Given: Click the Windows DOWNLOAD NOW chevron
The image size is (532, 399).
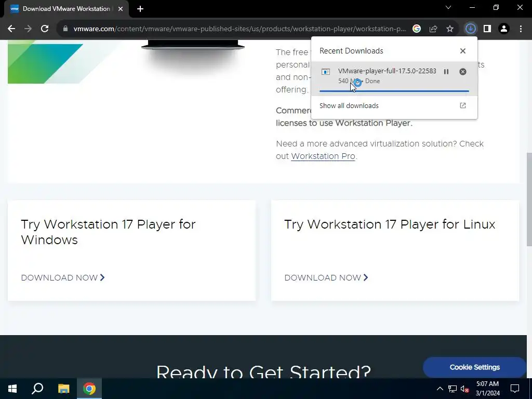Looking at the screenshot, I should (102, 277).
